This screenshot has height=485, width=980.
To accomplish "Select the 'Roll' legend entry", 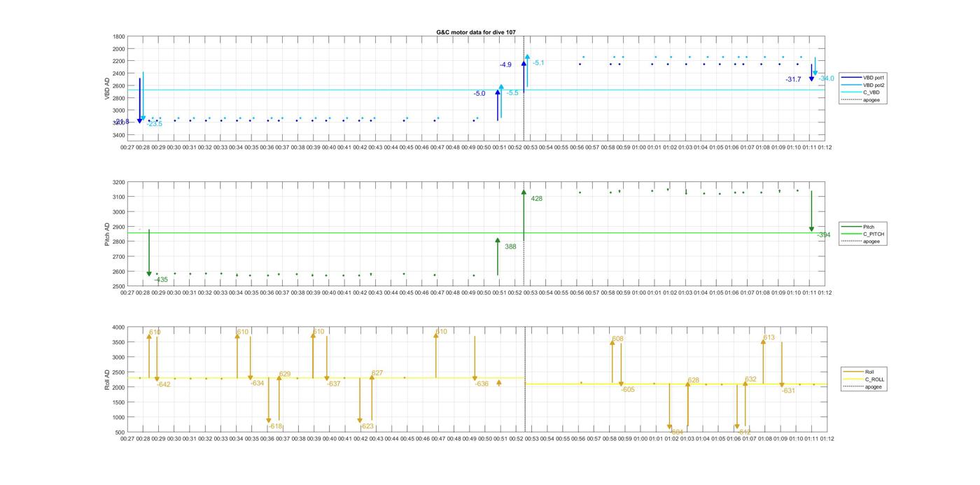I will pos(860,372).
